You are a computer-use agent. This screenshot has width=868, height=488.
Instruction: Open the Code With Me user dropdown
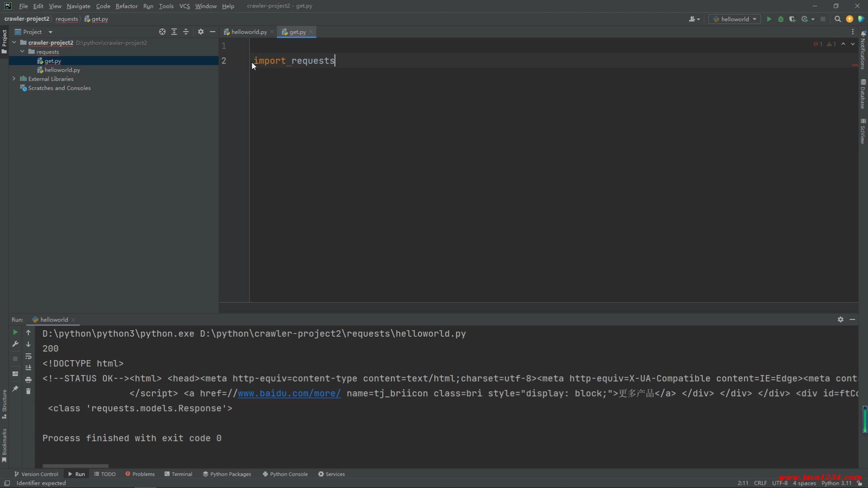[x=694, y=19]
